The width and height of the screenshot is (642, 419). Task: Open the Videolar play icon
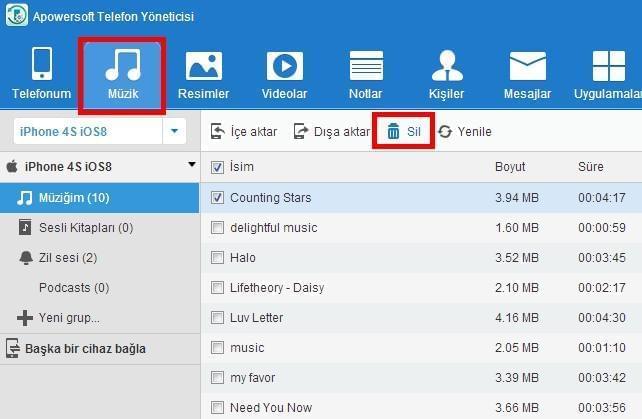point(285,66)
